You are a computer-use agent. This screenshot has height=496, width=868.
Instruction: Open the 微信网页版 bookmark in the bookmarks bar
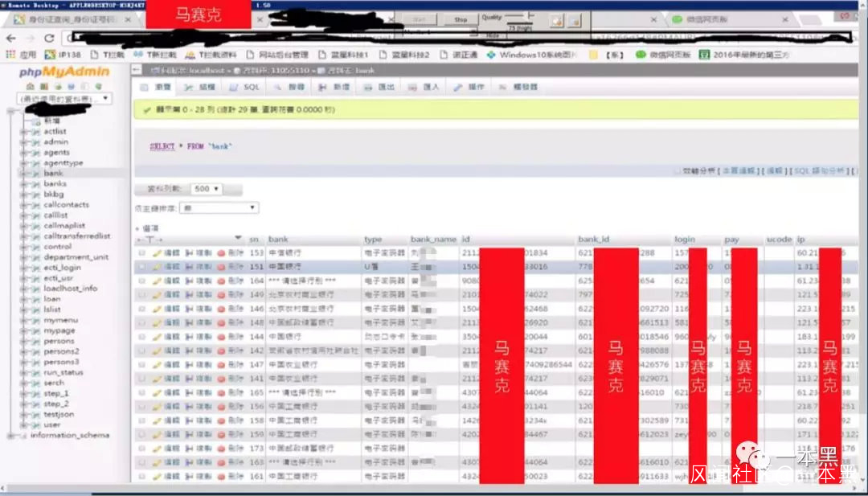point(663,55)
